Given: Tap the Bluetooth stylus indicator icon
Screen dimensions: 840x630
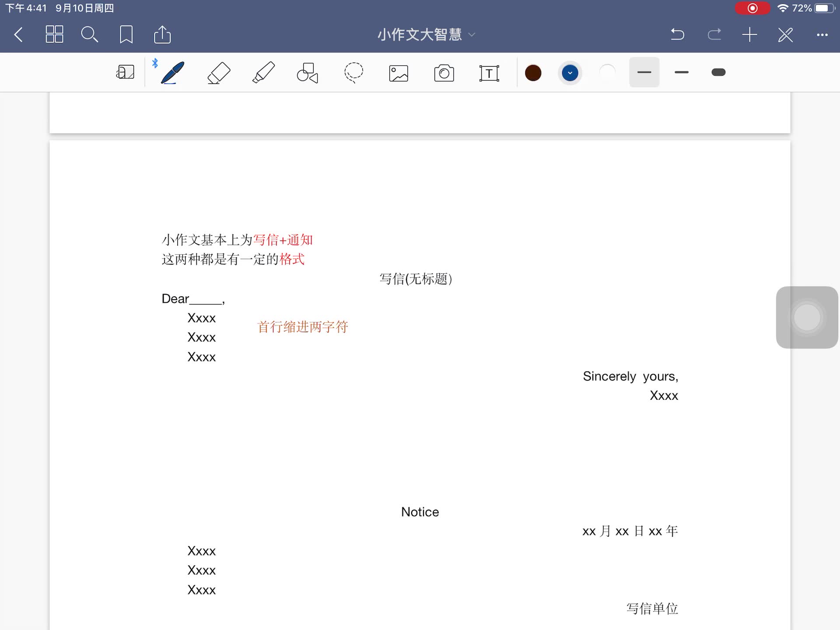Looking at the screenshot, I should point(155,63).
